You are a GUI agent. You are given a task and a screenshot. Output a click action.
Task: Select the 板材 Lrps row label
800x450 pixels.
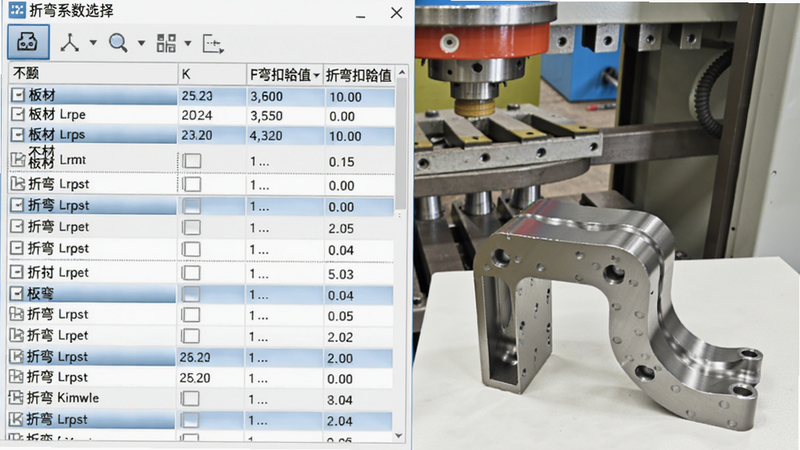(x=57, y=135)
